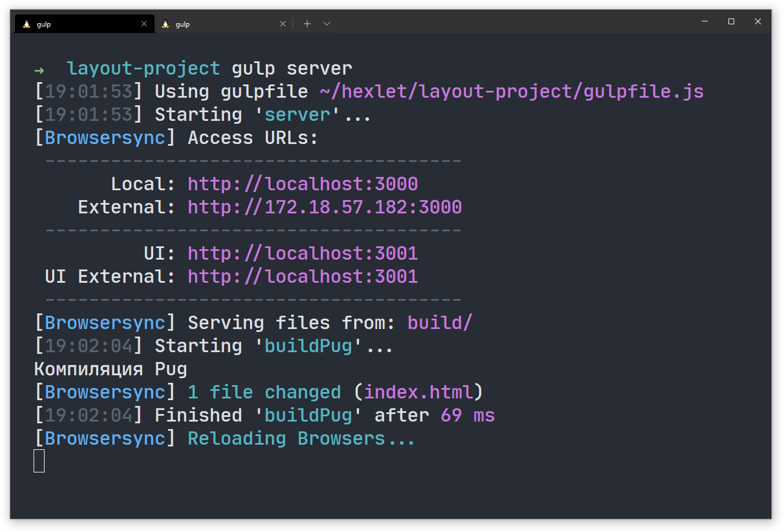Minimize the terminal window
The image size is (784, 532).
(705, 21)
